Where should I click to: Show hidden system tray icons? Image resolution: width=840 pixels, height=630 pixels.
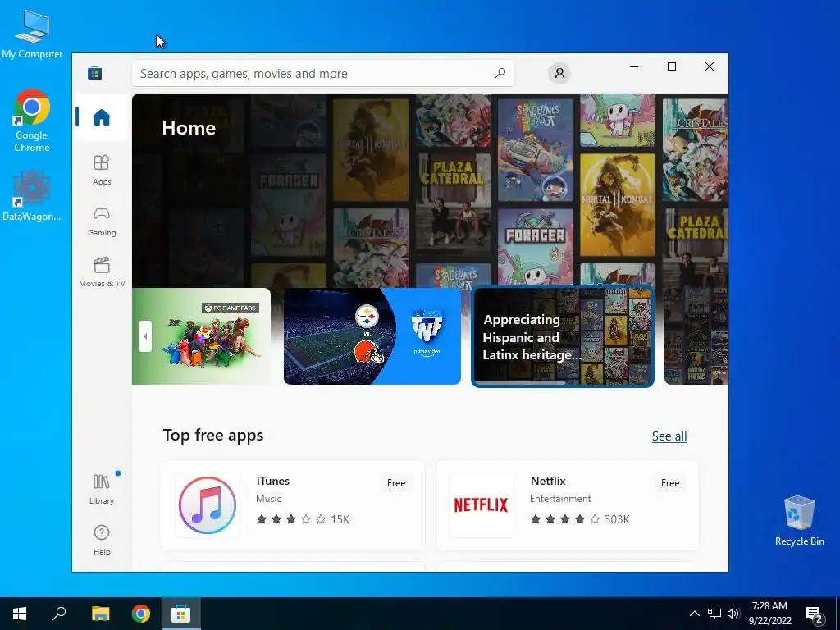pos(694,614)
